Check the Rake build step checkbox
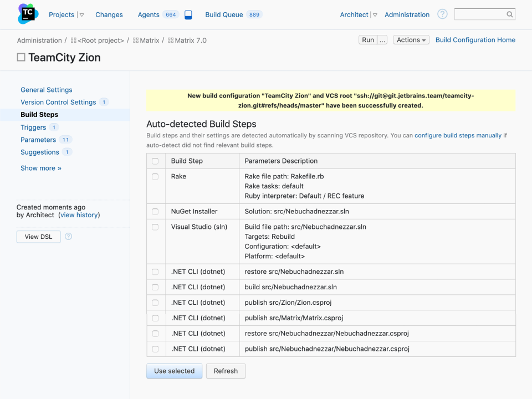Viewport: 532px width, 399px height. tap(155, 176)
